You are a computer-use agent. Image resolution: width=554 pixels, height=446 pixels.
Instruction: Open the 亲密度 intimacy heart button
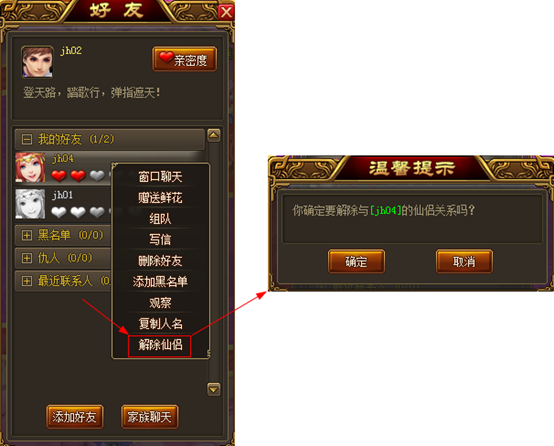(184, 59)
